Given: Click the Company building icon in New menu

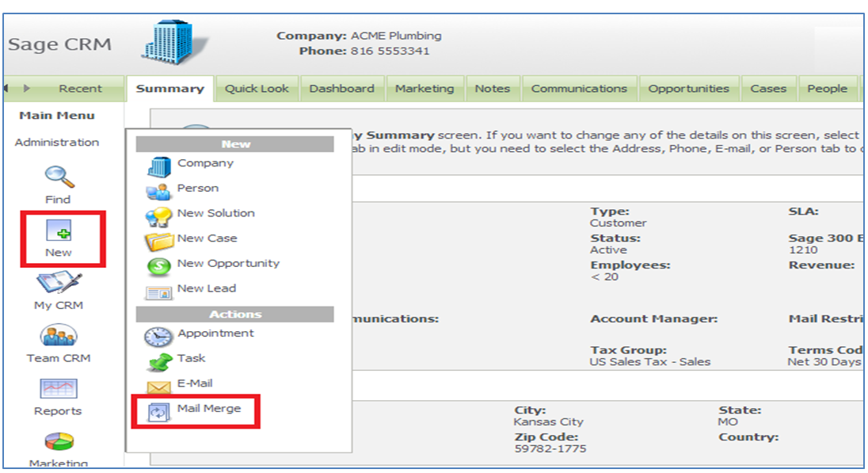Looking at the screenshot, I should pyautogui.click(x=159, y=166).
